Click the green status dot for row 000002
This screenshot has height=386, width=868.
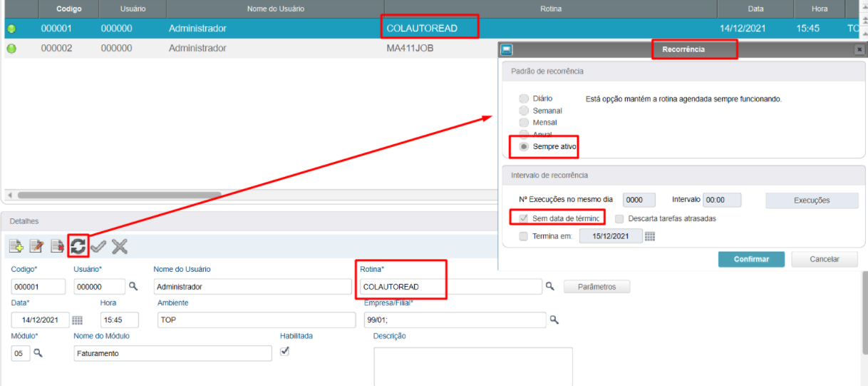tap(11, 49)
